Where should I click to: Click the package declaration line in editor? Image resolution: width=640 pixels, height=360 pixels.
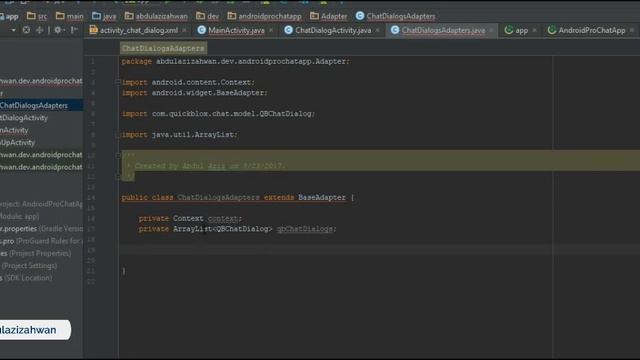click(x=235, y=61)
